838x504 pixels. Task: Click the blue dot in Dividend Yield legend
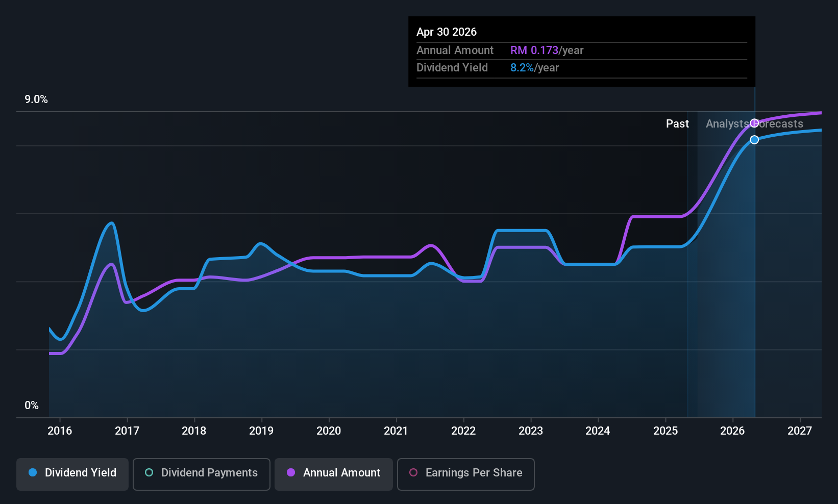point(33,472)
